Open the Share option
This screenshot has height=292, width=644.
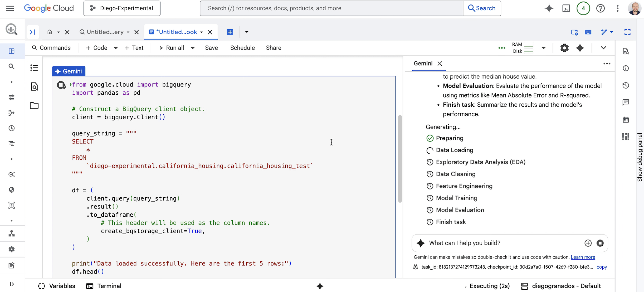point(274,48)
